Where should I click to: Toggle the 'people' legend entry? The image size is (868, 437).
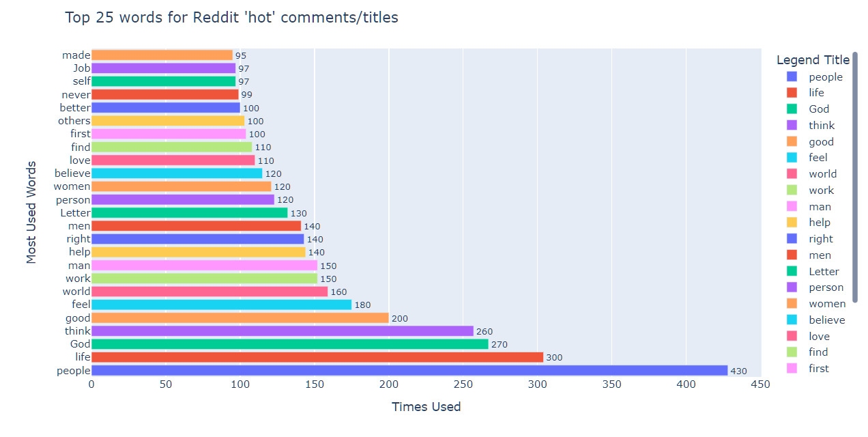tap(825, 77)
